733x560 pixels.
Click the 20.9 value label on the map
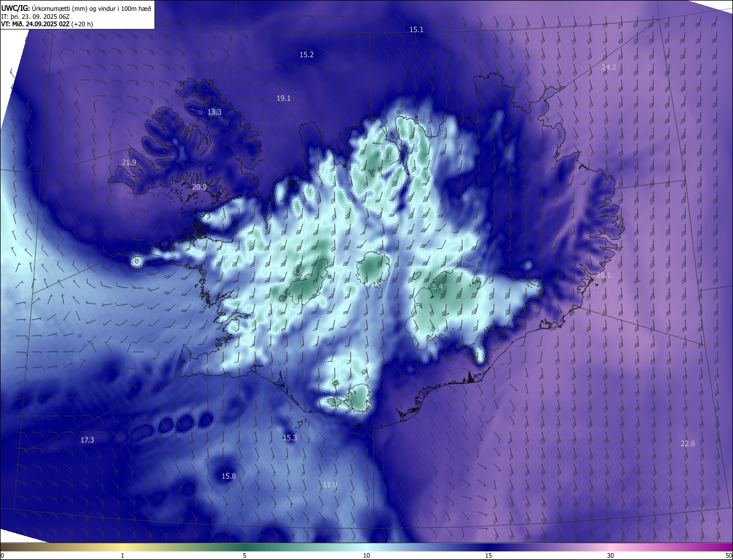click(x=199, y=187)
